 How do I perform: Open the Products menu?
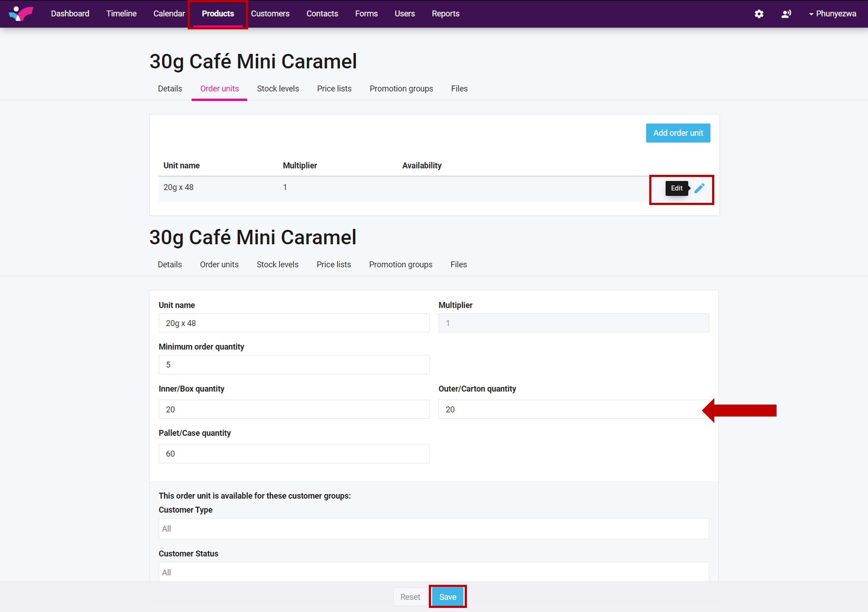coord(218,14)
